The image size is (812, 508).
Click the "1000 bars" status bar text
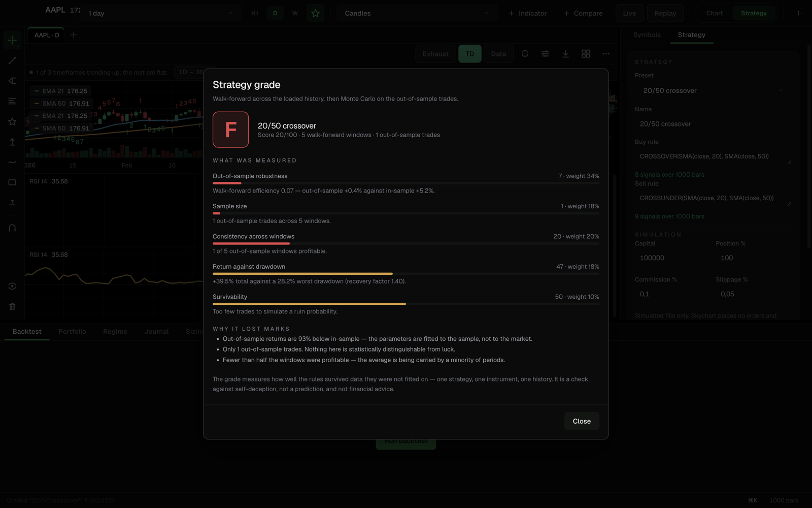(784, 500)
